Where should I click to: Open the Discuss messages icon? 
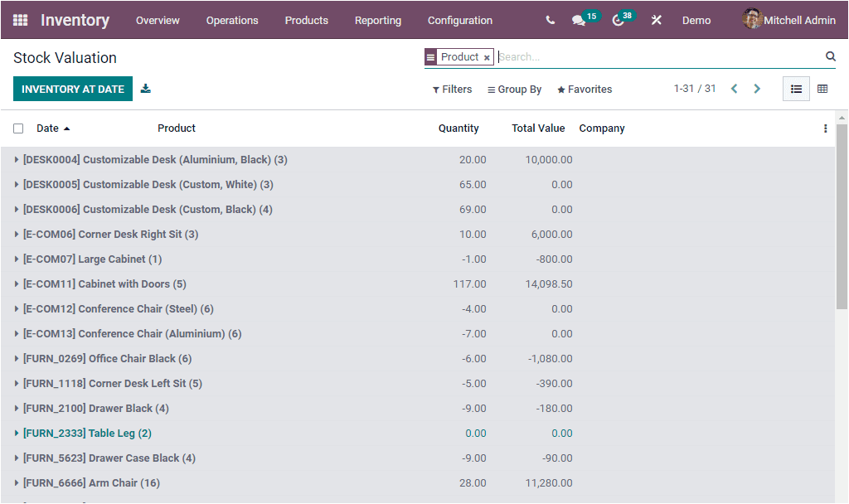[579, 20]
